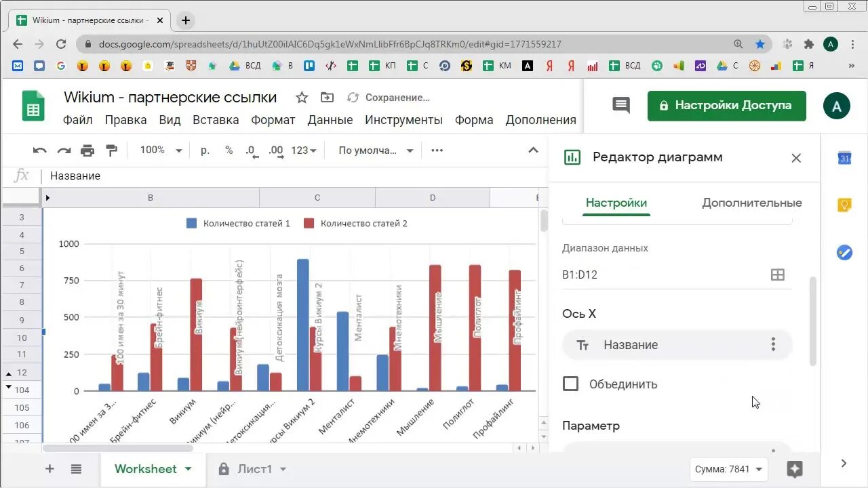868x488 pixels.
Task: Open the font По умолча... dropdown
Action: tap(376, 150)
